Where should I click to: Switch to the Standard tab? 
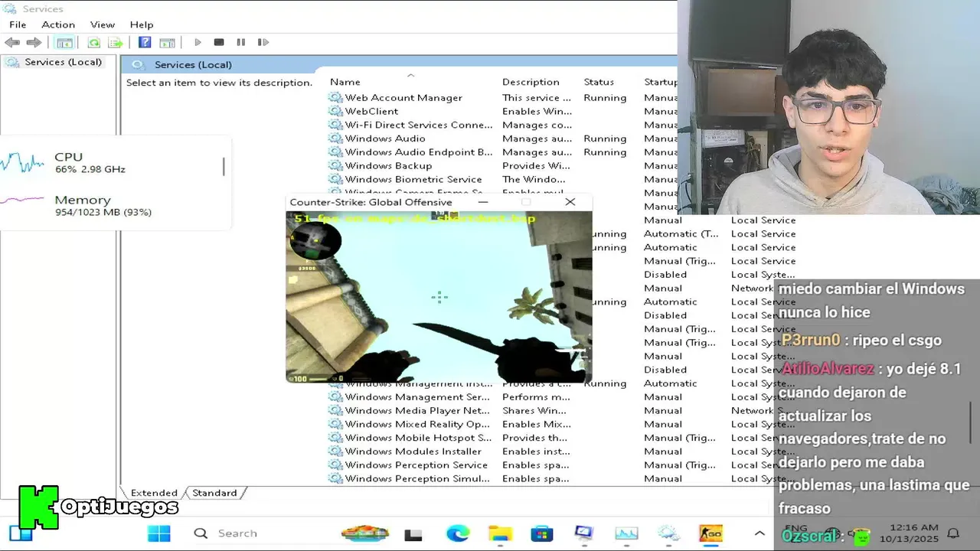(x=214, y=493)
